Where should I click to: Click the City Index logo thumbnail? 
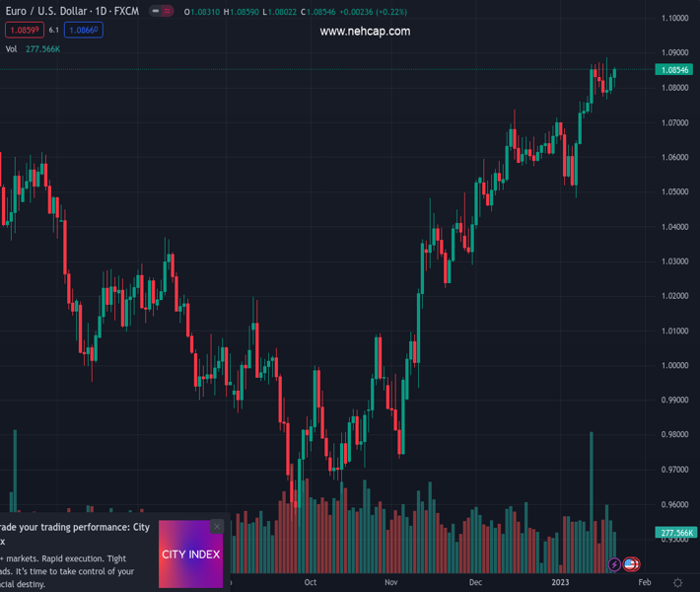(190, 555)
